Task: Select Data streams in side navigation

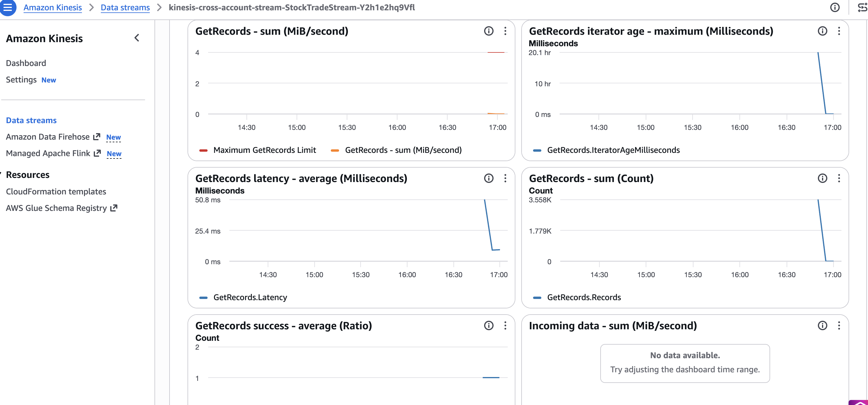Action: [x=31, y=120]
